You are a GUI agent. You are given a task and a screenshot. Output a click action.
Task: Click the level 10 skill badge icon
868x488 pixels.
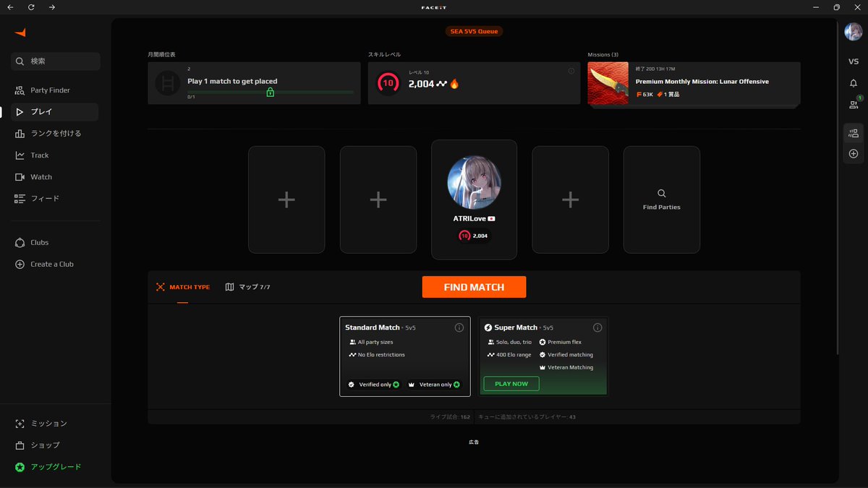[388, 83]
